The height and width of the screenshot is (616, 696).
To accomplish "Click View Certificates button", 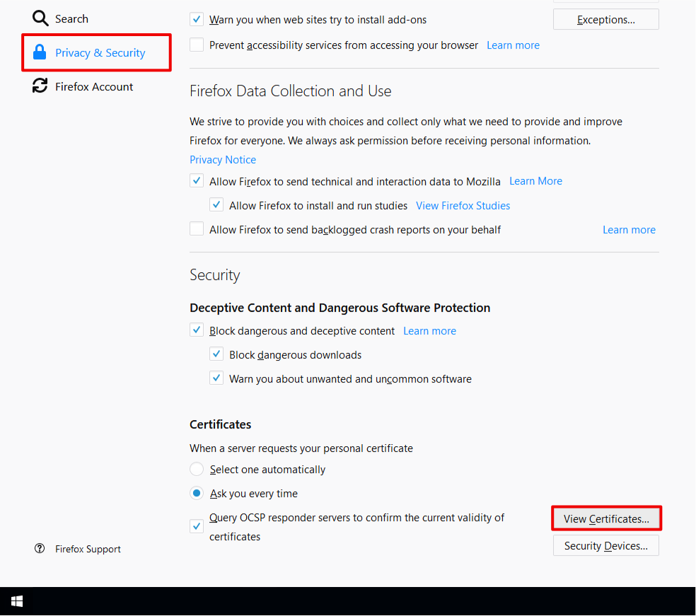I will point(606,518).
